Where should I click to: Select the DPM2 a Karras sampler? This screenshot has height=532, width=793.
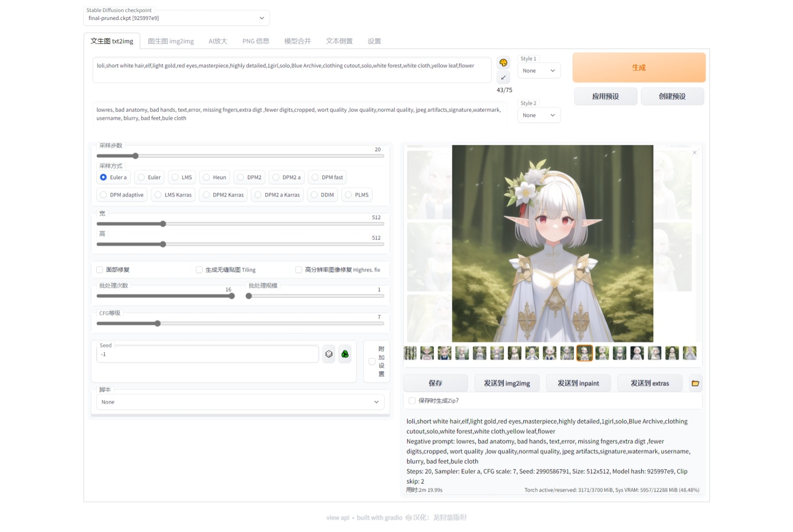(x=277, y=195)
